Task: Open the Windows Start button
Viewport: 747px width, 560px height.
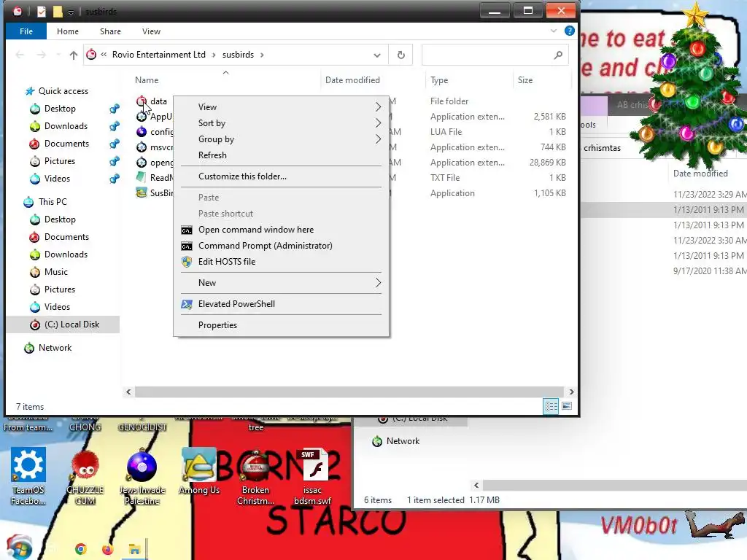Action: point(19,548)
